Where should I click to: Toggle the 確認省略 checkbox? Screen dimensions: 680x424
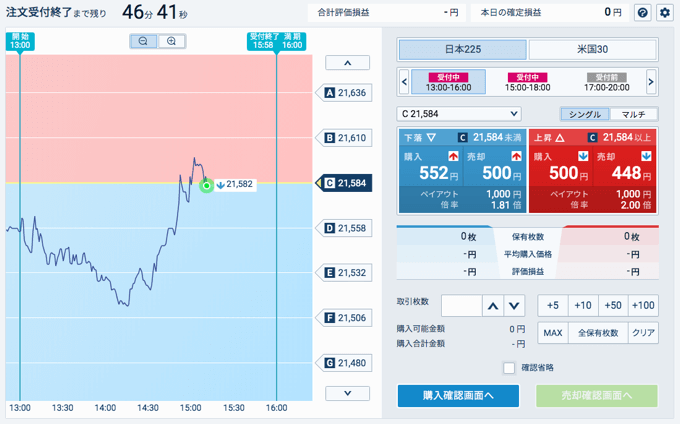coord(509,368)
